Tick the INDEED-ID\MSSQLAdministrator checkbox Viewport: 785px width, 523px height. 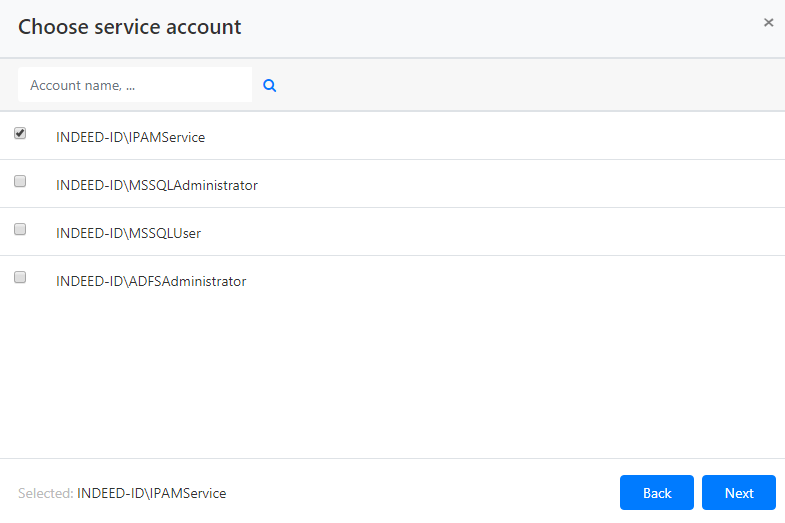[20, 182]
